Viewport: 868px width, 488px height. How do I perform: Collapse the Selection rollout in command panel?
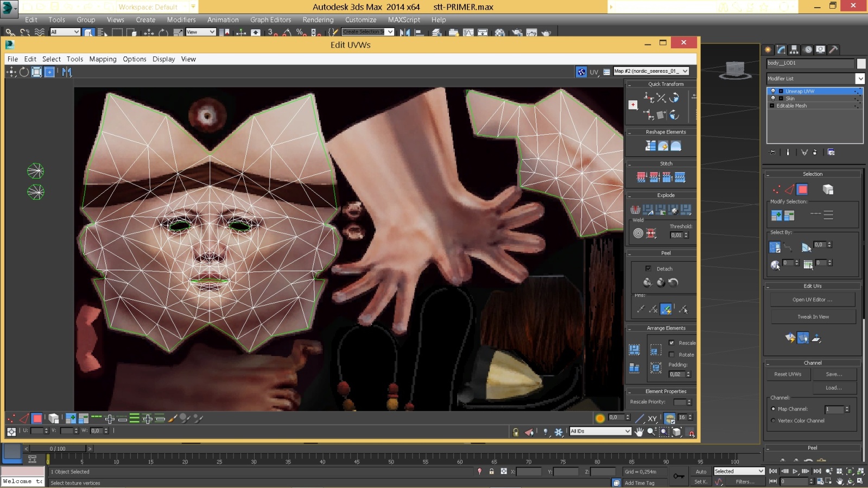(x=768, y=174)
